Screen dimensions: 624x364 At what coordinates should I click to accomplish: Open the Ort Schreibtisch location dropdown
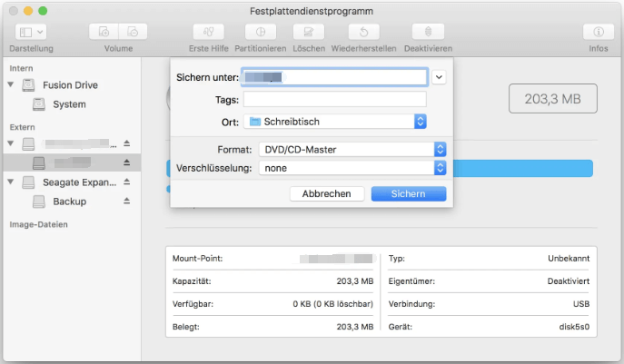[x=334, y=122]
